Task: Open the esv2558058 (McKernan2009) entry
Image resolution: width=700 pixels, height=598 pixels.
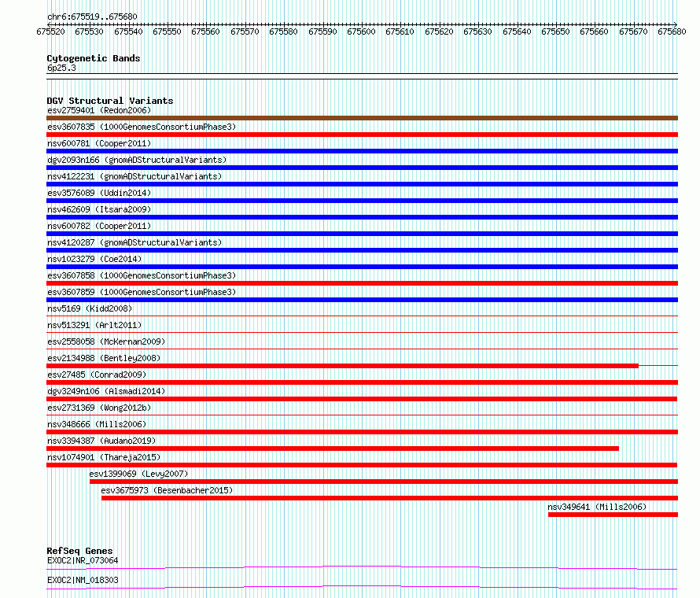Action: 106,341
